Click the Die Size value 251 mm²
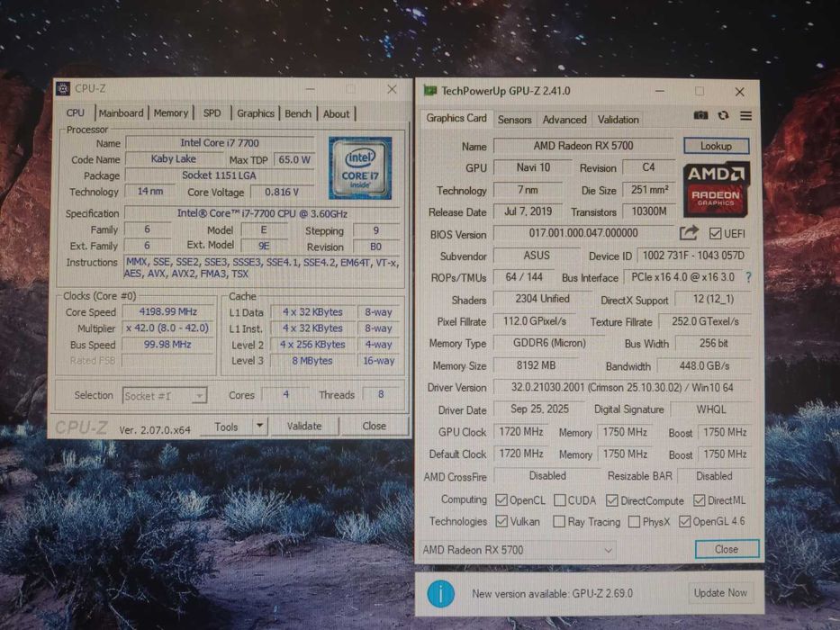 pos(649,190)
